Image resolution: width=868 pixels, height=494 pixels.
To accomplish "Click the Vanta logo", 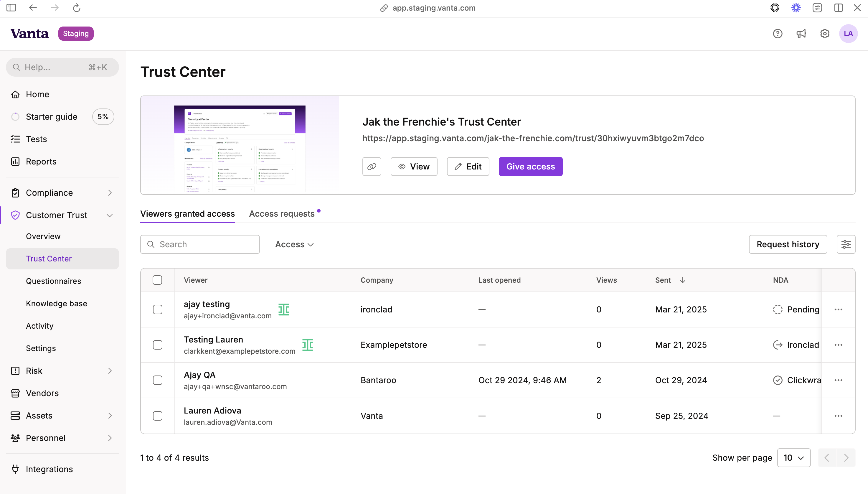I will pyautogui.click(x=29, y=34).
